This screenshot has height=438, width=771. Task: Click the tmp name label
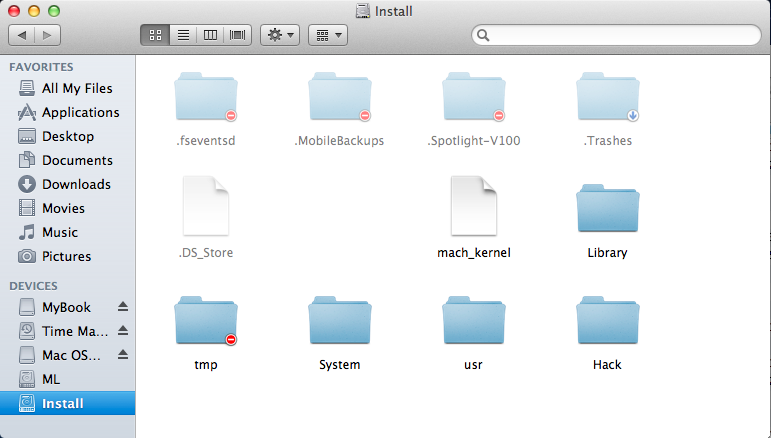pyautogui.click(x=206, y=365)
